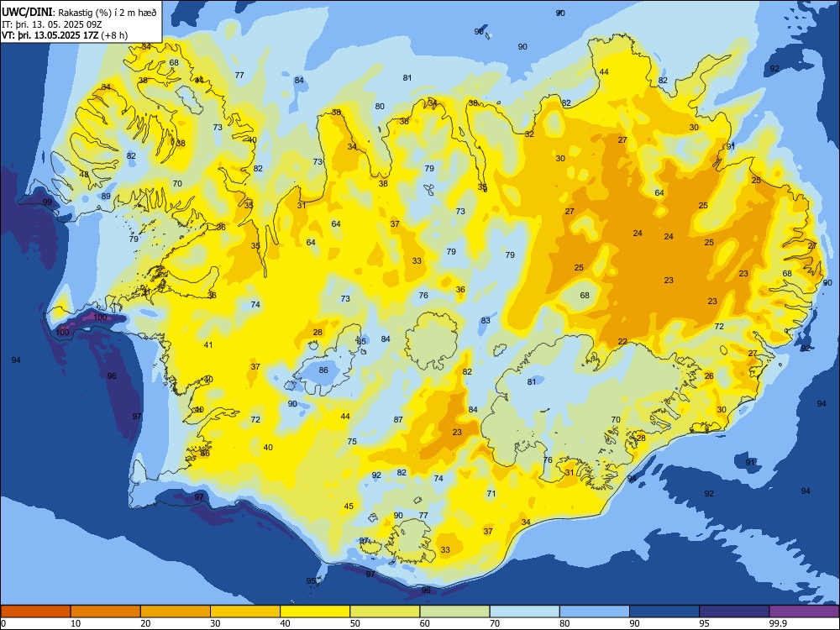Image resolution: width=840 pixels, height=630 pixels.
Task: Click the humidity value 48 on the map
Action: click(x=84, y=174)
